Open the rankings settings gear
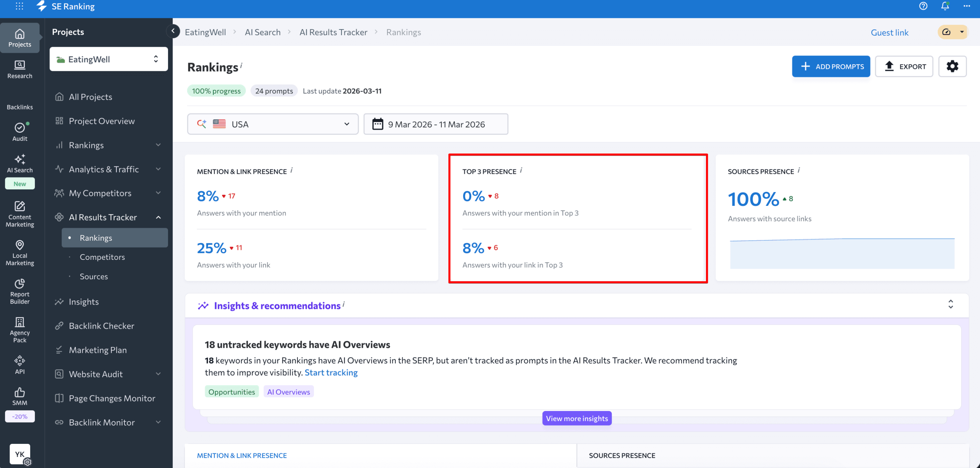Image resolution: width=980 pixels, height=468 pixels. coord(952,66)
